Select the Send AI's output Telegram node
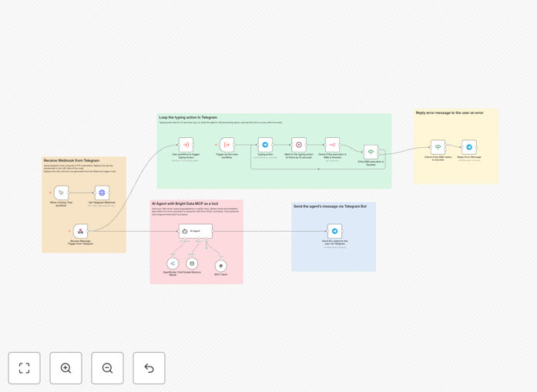This screenshot has width=537, height=392. coord(334,231)
